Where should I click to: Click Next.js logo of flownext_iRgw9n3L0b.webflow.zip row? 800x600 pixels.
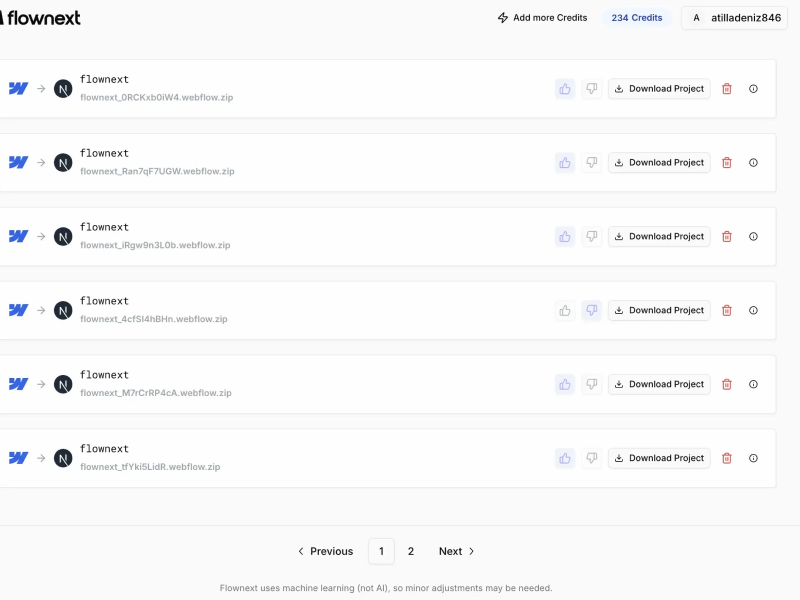(x=63, y=237)
